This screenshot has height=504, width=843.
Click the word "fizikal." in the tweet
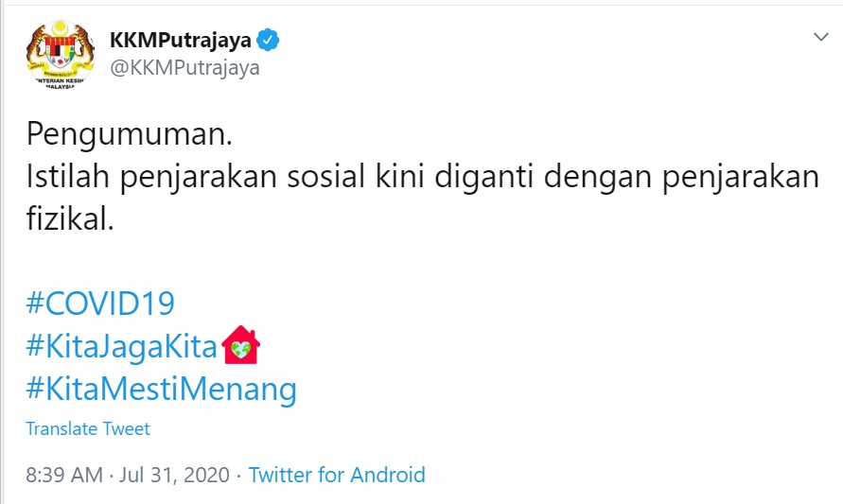(70, 218)
